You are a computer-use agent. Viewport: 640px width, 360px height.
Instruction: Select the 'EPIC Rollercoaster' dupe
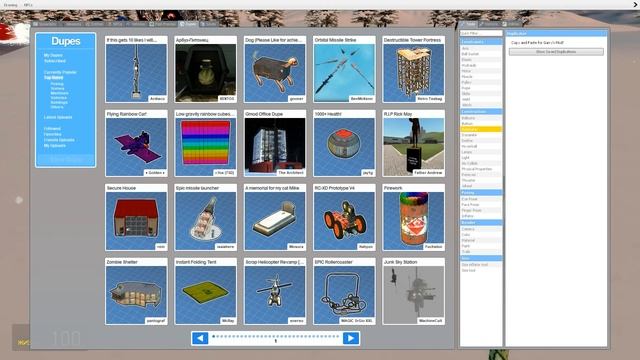(x=344, y=291)
